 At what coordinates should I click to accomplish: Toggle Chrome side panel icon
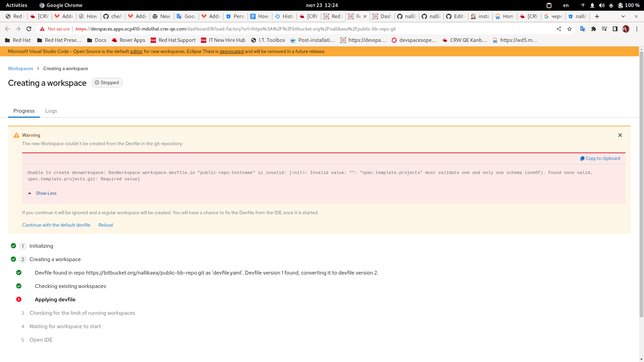coord(615,29)
